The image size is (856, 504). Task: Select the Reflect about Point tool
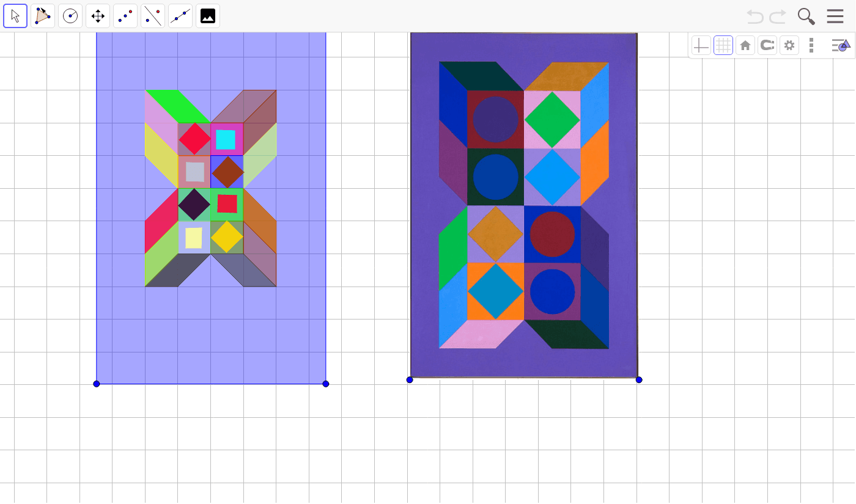tap(125, 16)
